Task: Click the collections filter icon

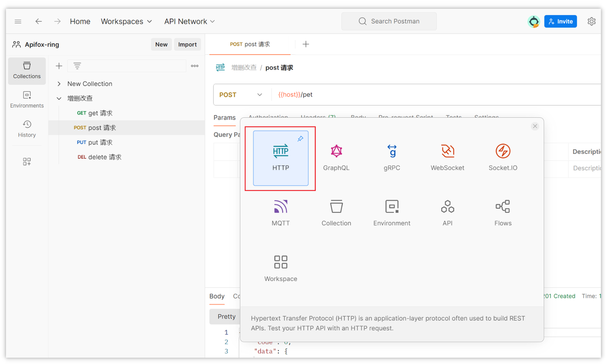Action: click(x=77, y=66)
